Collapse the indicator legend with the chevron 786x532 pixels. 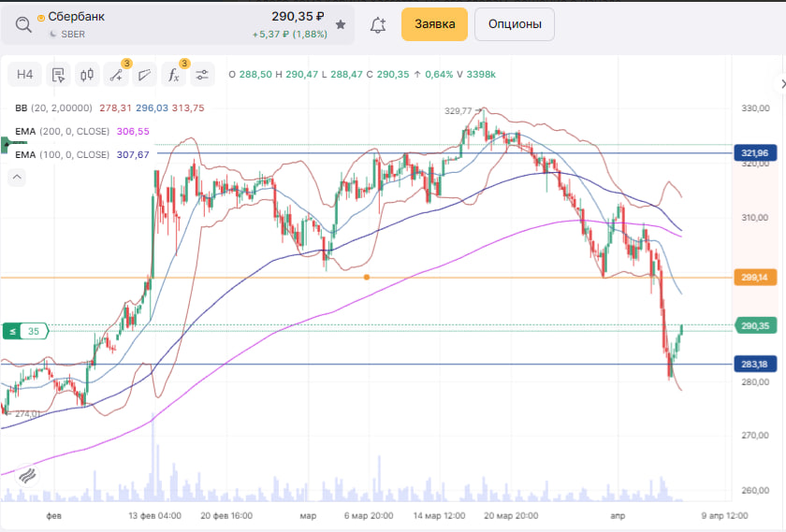point(17,176)
